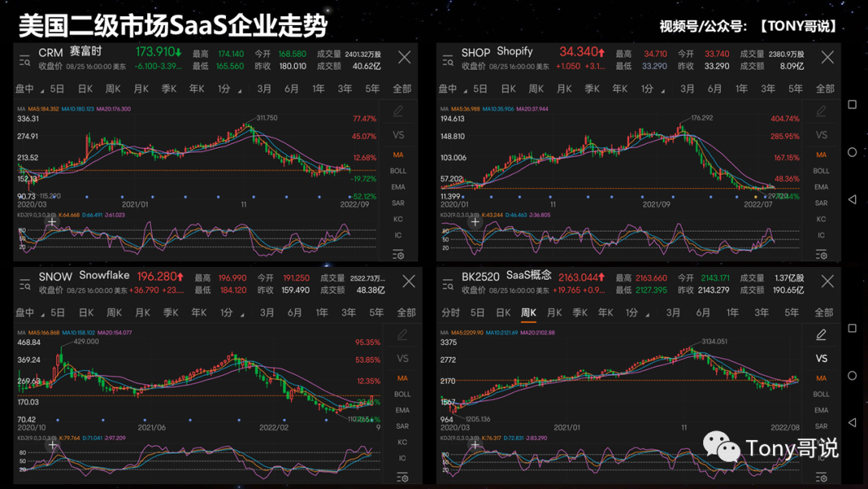Expand the 盘中 dropdown in SNOW panel
868x489 pixels.
pyautogui.click(x=30, y=312)
